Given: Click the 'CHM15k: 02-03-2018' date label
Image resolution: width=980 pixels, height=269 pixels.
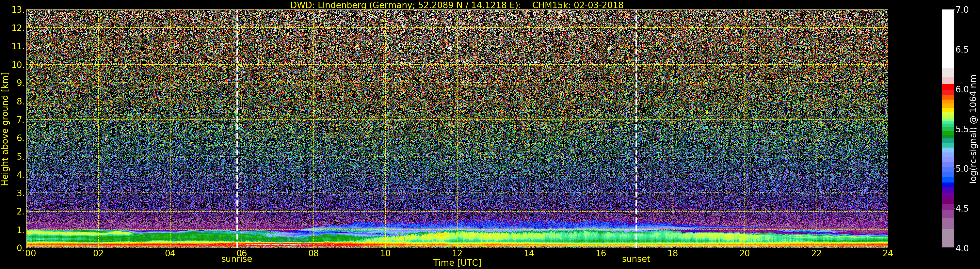Looking at the screenshot, I should click(577, 5).
